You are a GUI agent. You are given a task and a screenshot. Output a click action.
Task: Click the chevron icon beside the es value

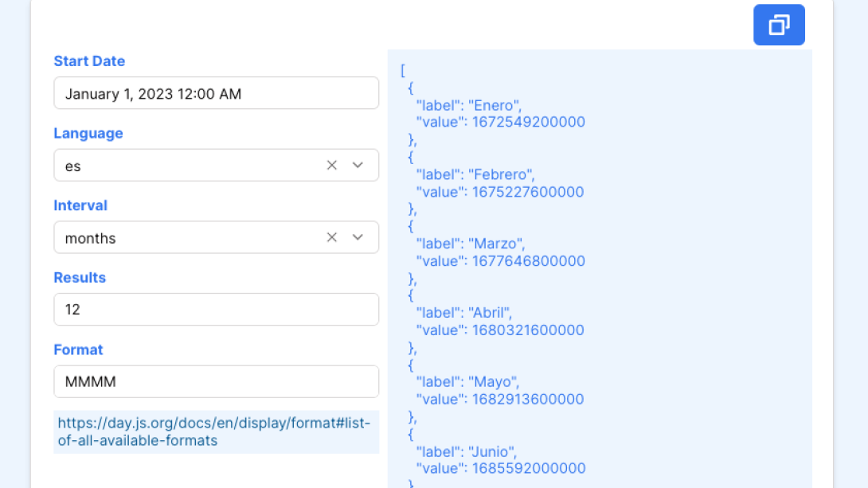357,165
